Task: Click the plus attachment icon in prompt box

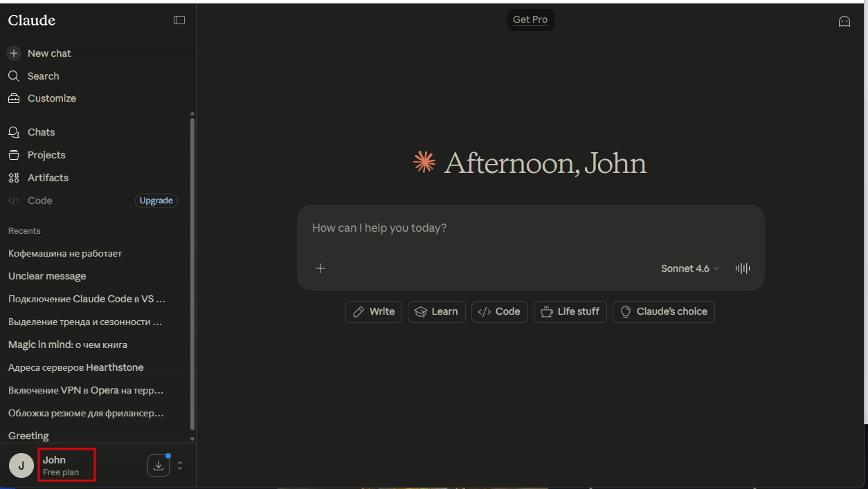Action: (x=320, y=268)
